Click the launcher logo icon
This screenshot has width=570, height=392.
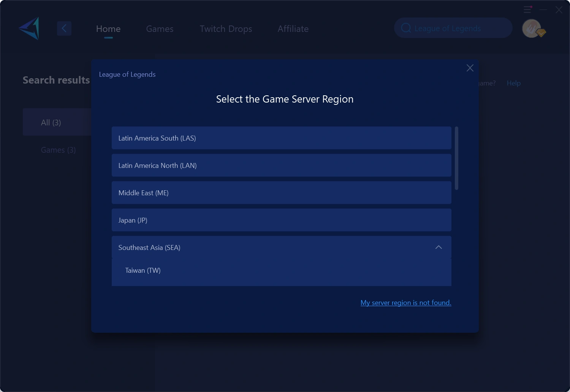tap(29, 28)
